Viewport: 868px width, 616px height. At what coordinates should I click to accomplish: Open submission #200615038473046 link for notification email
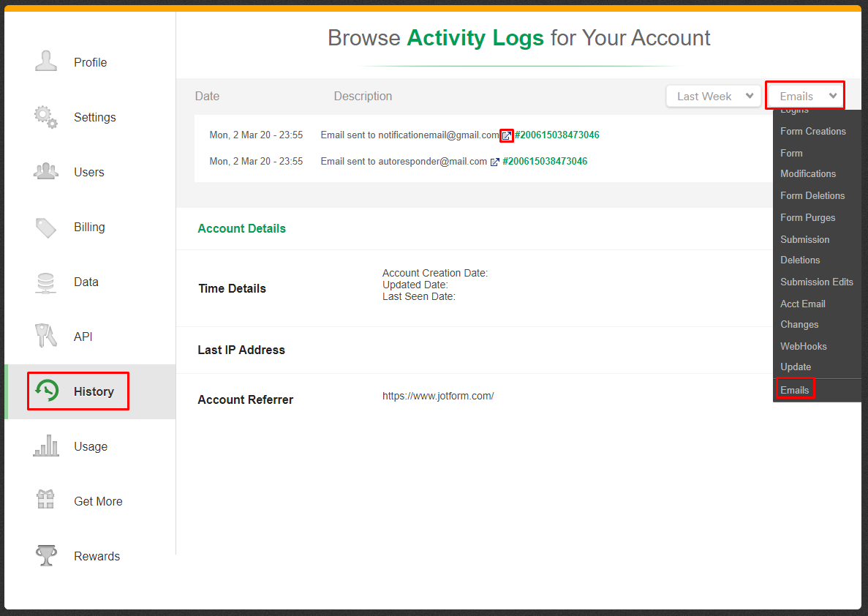[557, 135]
